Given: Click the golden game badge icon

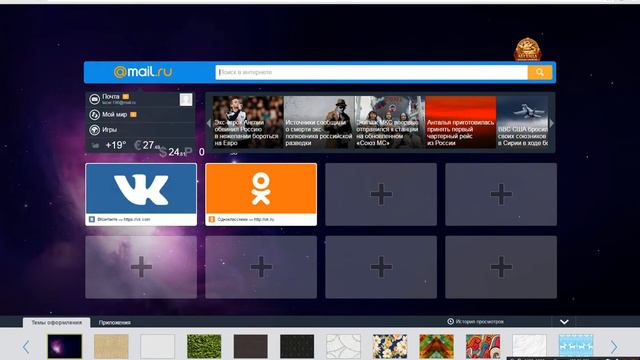Looking at the screenshot, I should coord(527,49).
